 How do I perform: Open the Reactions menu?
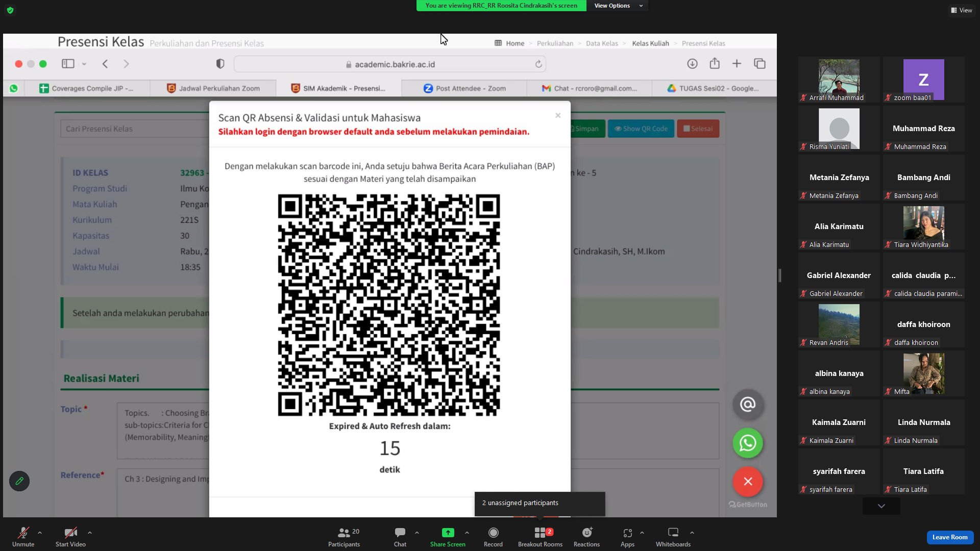tap(586, 537)
